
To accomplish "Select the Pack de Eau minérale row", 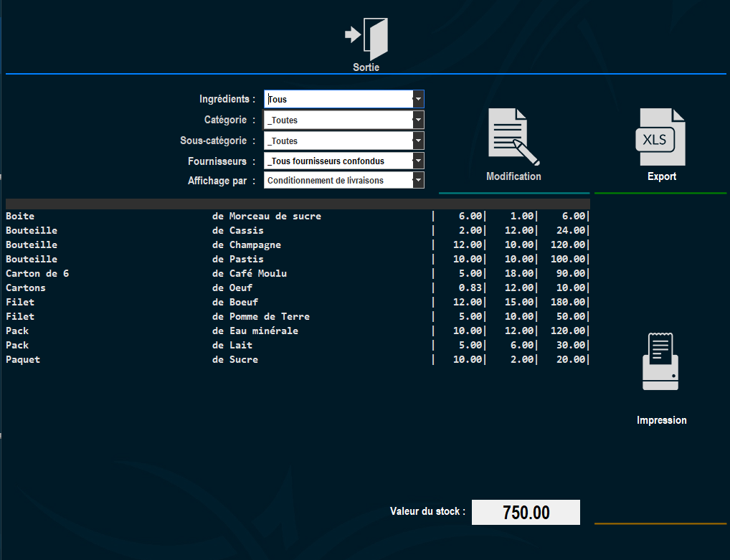I will 298,331.
